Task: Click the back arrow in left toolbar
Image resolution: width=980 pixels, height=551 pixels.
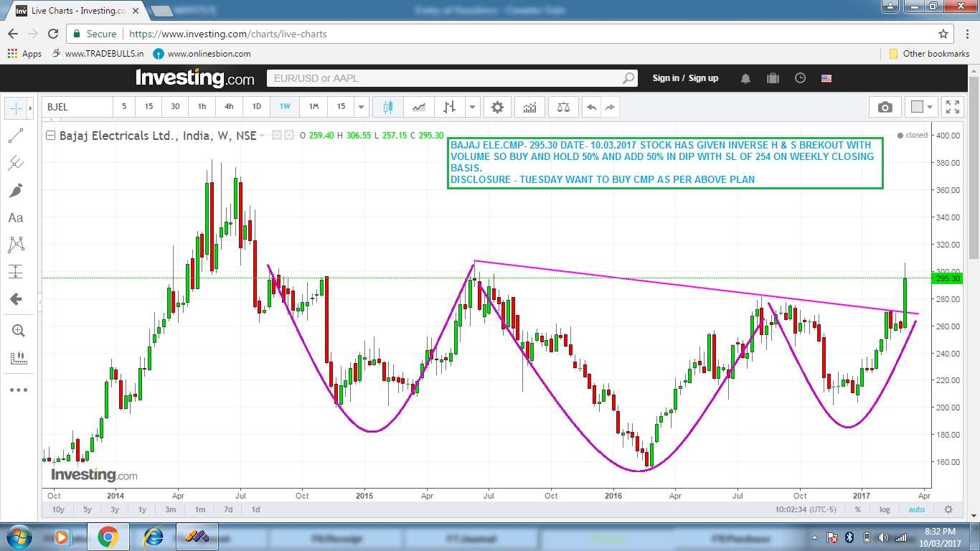Action: 16,299
